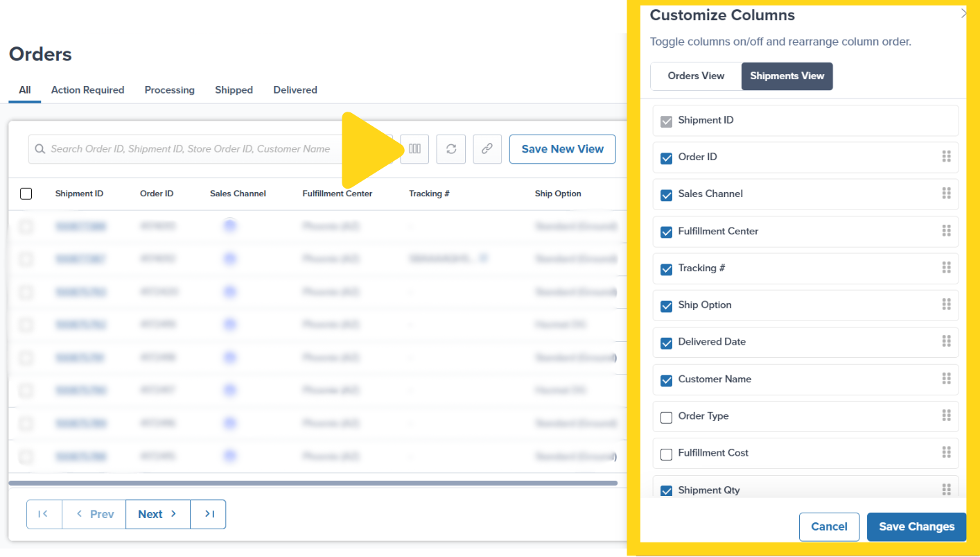Refresh the orders table
This screenshot has height=557, width=980.
pyautogui.click(x=450, y=148)
